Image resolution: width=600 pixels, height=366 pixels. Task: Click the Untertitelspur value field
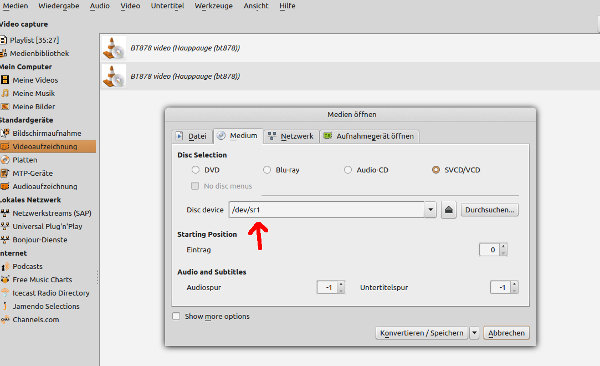501,287
